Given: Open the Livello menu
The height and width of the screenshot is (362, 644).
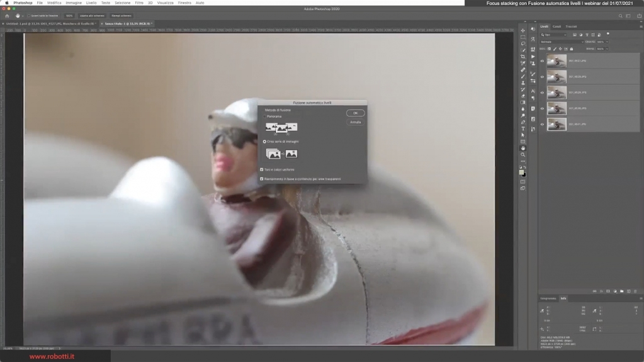Looking at the screenshot, I should (91, 3).
